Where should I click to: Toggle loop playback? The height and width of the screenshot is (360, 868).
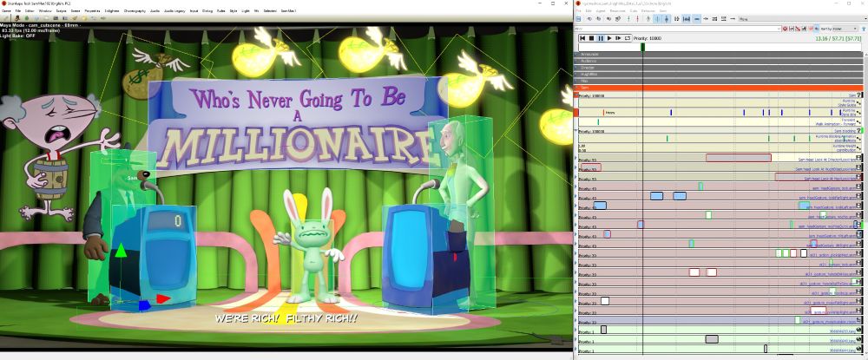[x=628, y=38]
